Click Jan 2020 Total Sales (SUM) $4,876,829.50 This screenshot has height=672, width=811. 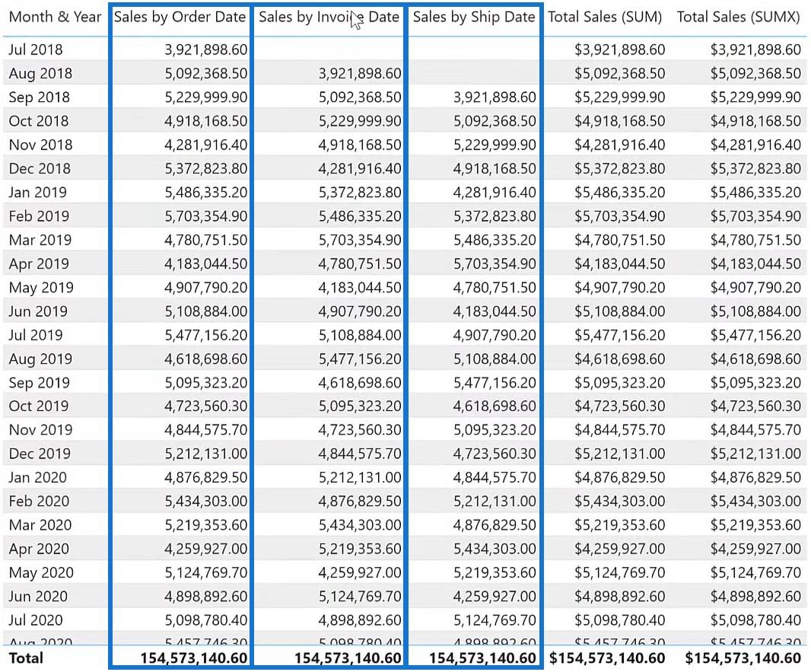point(619,477)
